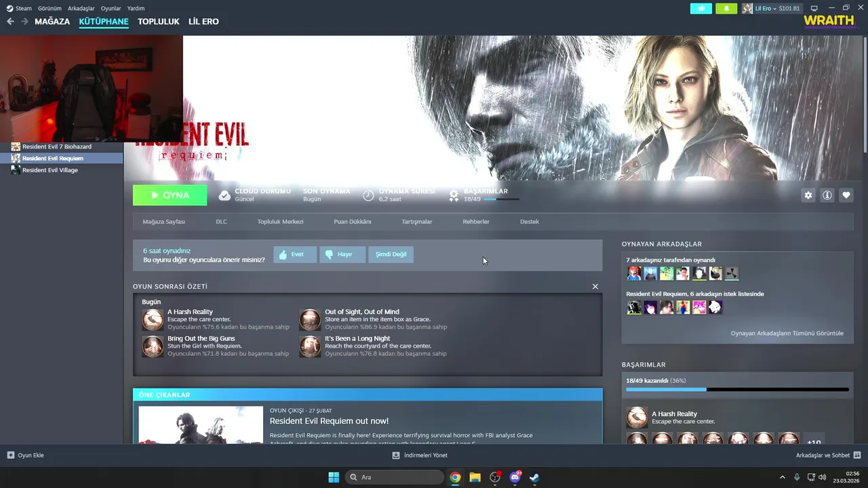Viewport: 868px width, 488px height.
Task: Open Arkadaşlar ve Sohbet panel
Action: point(828,455)
